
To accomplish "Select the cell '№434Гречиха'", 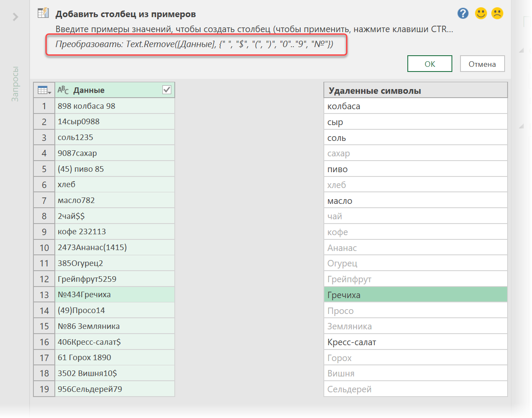I will click(115, 295).
